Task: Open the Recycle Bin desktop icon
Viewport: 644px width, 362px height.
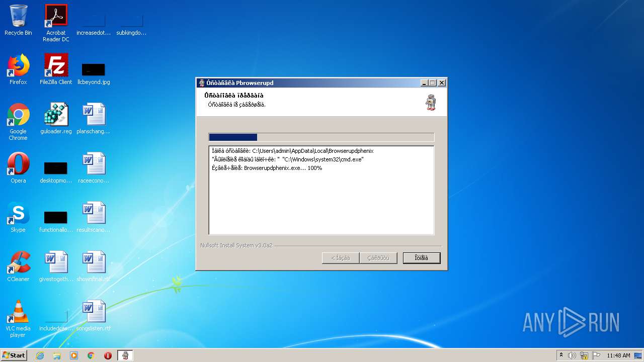Action: 18,20
